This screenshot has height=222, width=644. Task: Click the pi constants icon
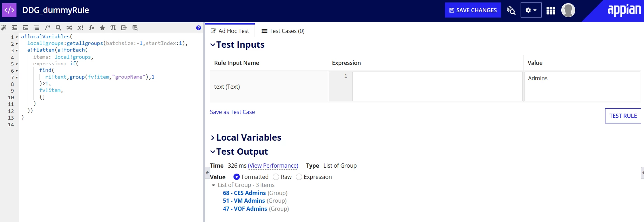click(113, 28)
